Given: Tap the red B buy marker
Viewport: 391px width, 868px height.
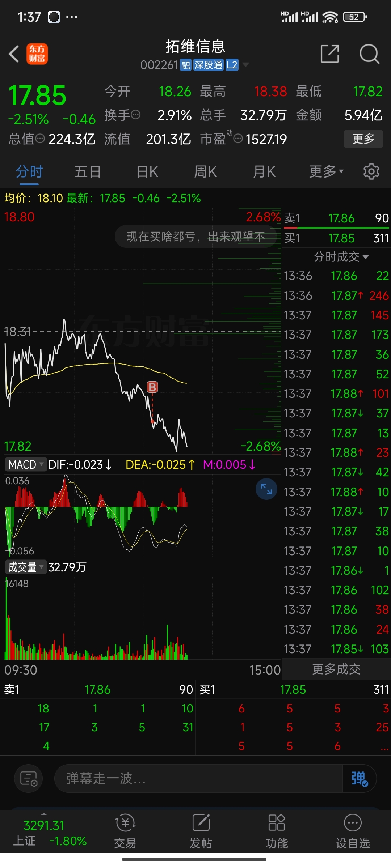Looking at the screenshot, I should pyautogui.click(x=152, y=387).
